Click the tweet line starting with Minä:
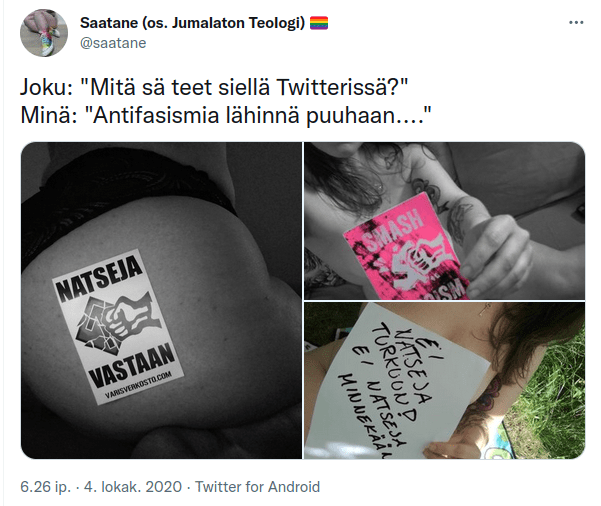This screenshot has width=601, height=506. (x=226, y=115)
